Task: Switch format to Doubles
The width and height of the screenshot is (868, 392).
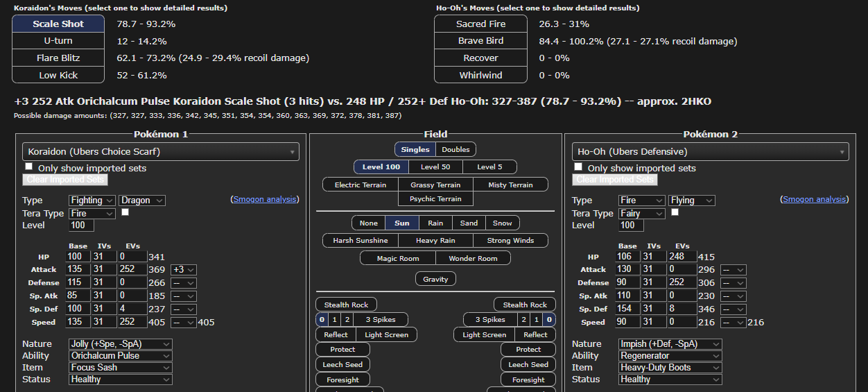Action: (x=455, y=149)
